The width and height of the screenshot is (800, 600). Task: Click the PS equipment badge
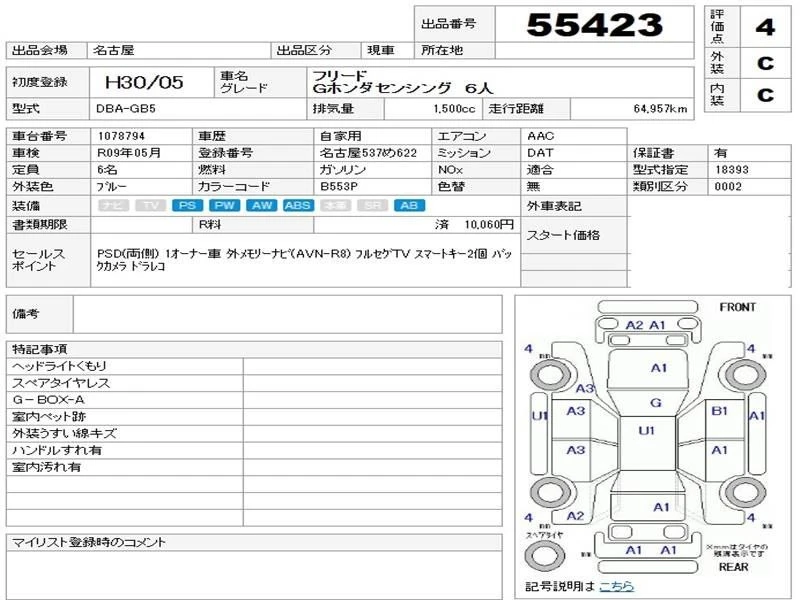[186, 206]
